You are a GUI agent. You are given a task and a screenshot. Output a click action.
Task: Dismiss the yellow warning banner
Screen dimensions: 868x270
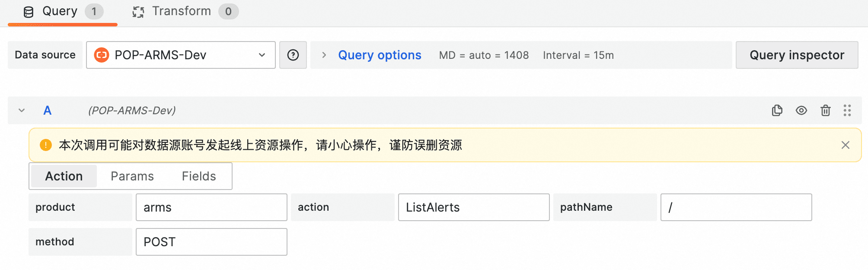(845, 145)
